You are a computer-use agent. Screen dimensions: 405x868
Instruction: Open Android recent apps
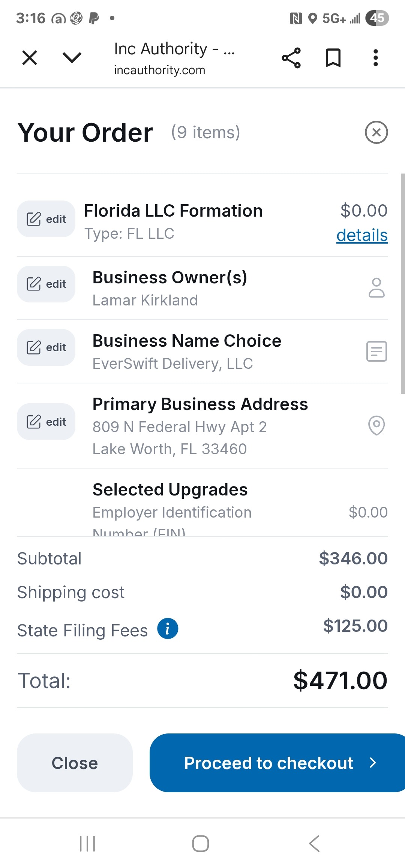pyautogui.click(x=87, y=844)
